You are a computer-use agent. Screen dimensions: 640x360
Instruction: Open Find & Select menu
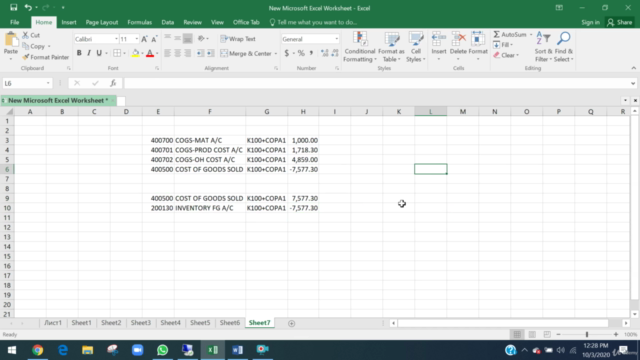564,47
